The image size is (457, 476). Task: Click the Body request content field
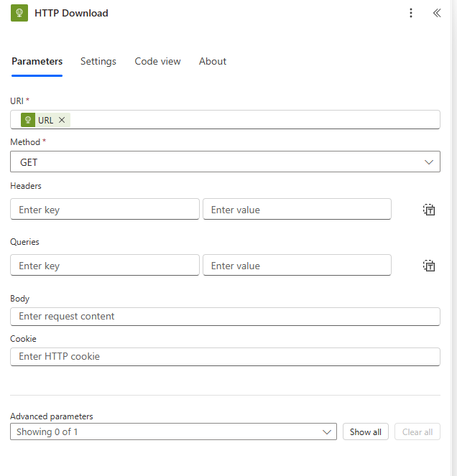point(225,317)
